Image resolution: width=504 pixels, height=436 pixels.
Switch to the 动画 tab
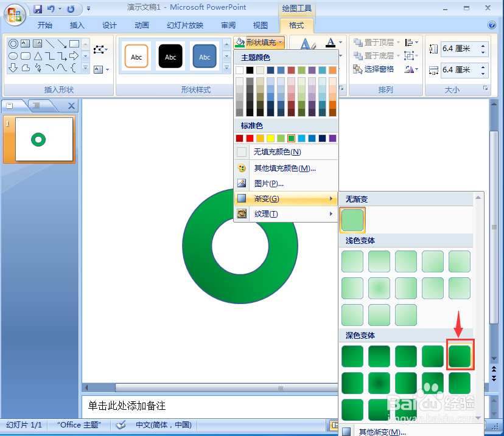pos(141,26)
